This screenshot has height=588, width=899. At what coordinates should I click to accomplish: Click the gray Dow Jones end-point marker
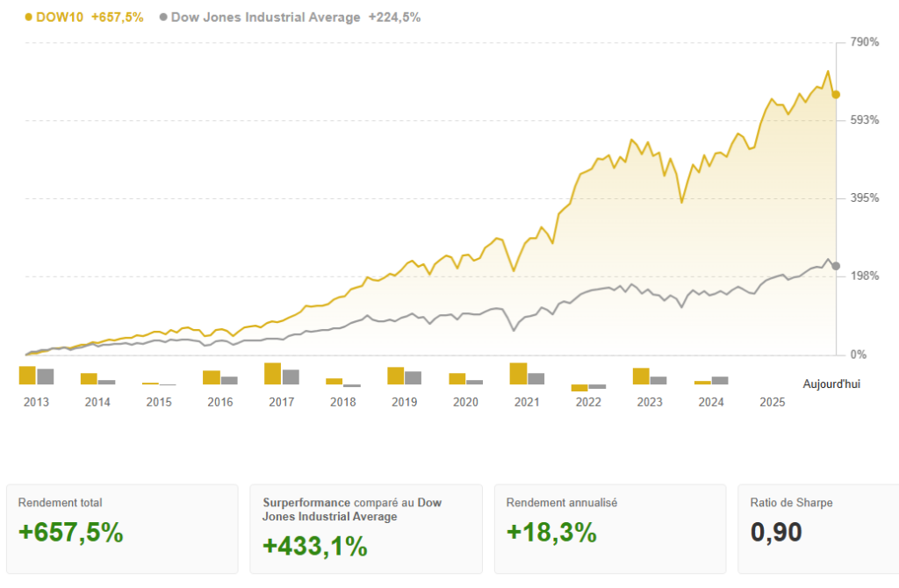[x=836, y=266]
